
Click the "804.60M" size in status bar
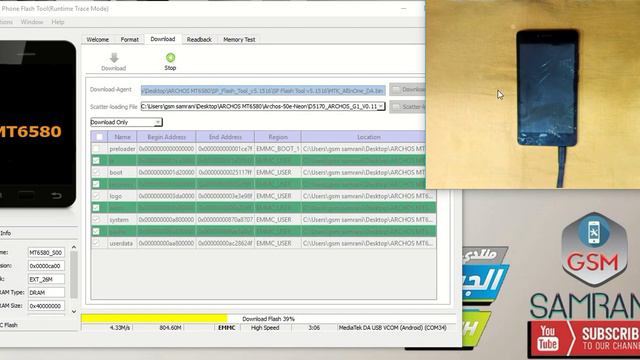pyautogui.click(x=170, y=328)
